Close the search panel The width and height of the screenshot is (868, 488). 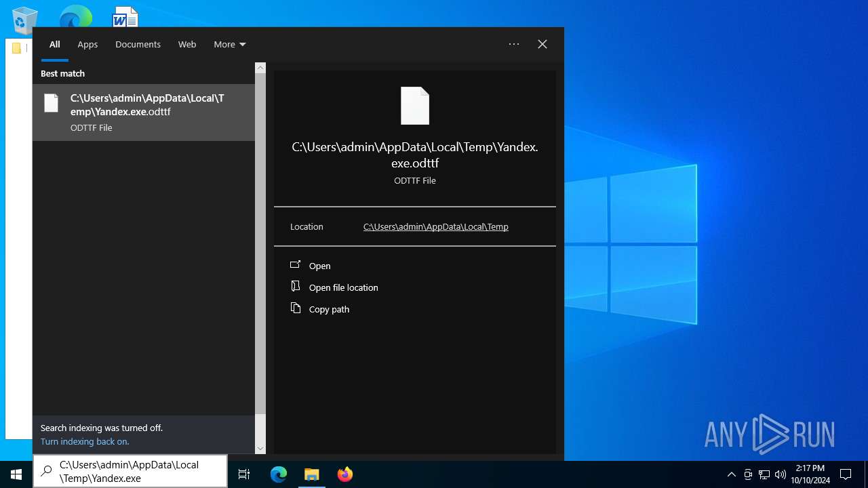pos(542,44)
